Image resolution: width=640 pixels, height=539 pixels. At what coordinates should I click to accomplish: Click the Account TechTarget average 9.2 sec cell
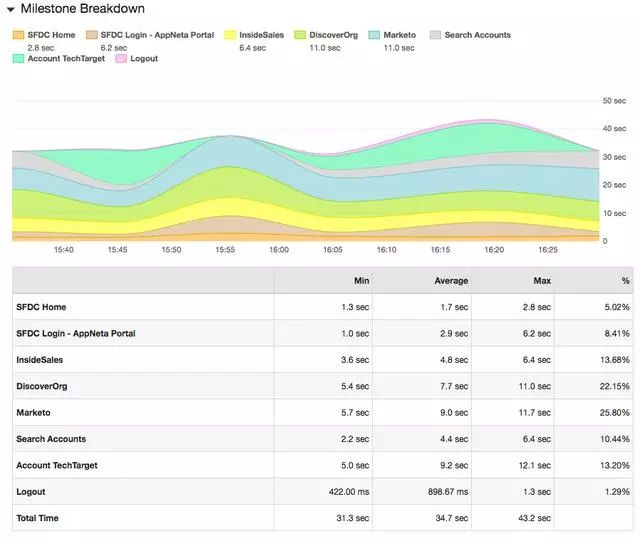[x=454, y=465]
